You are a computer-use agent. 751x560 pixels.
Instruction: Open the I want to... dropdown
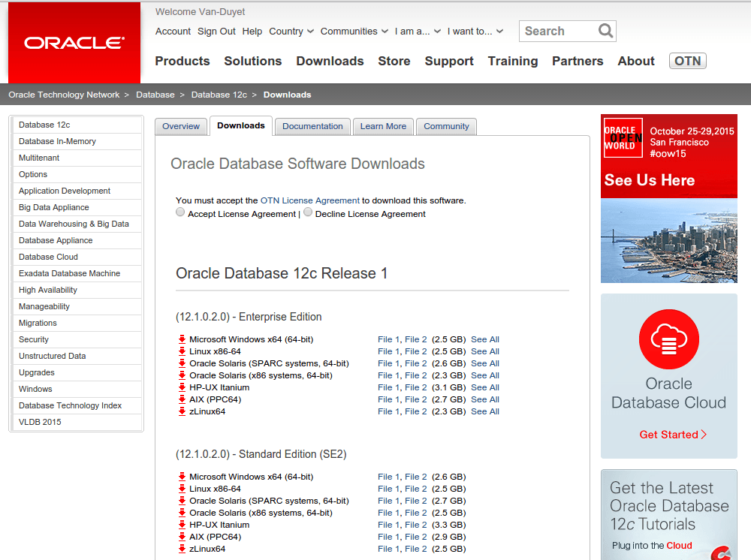tap(473, 31)
